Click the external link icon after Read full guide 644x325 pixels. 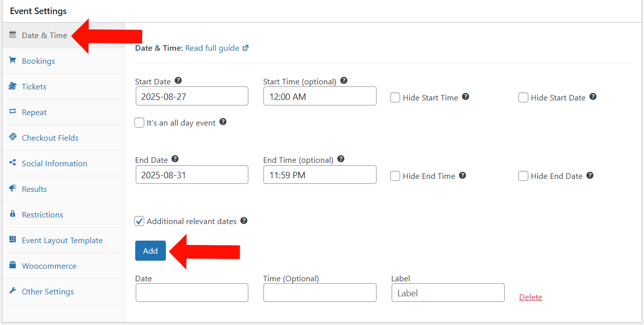click(245, 48)
